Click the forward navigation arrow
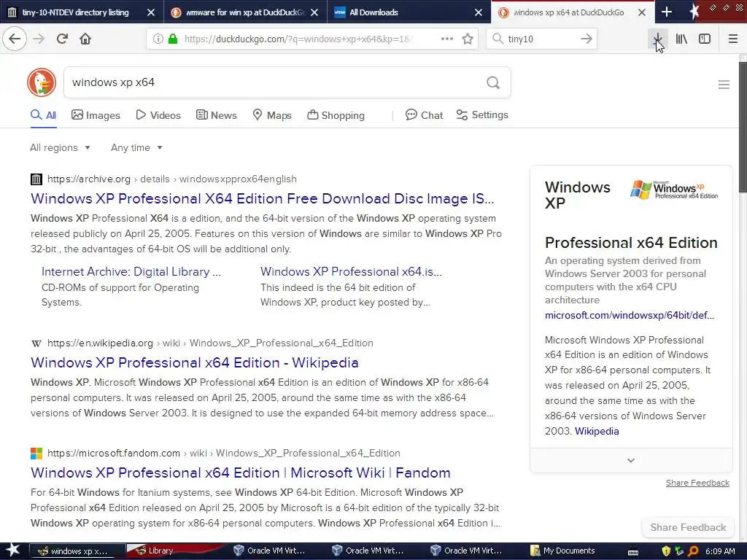Screen dimensions: 747x560 point(39,39)
